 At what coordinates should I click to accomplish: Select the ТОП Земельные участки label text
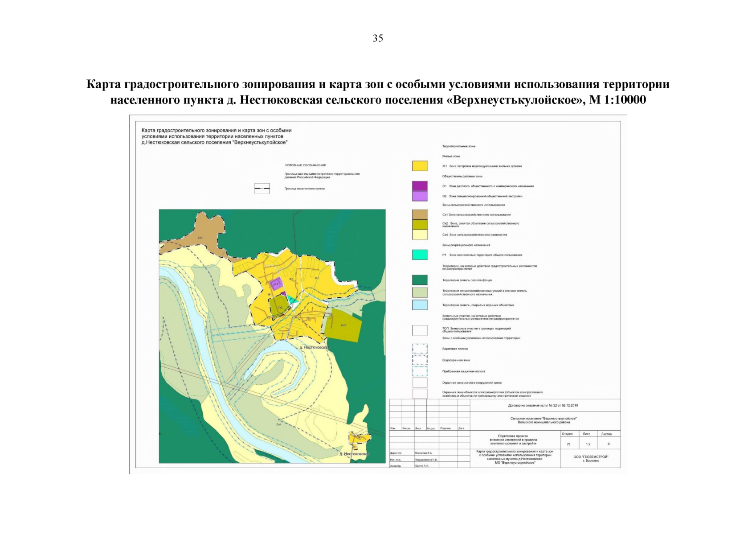click(x=476, y=330)
